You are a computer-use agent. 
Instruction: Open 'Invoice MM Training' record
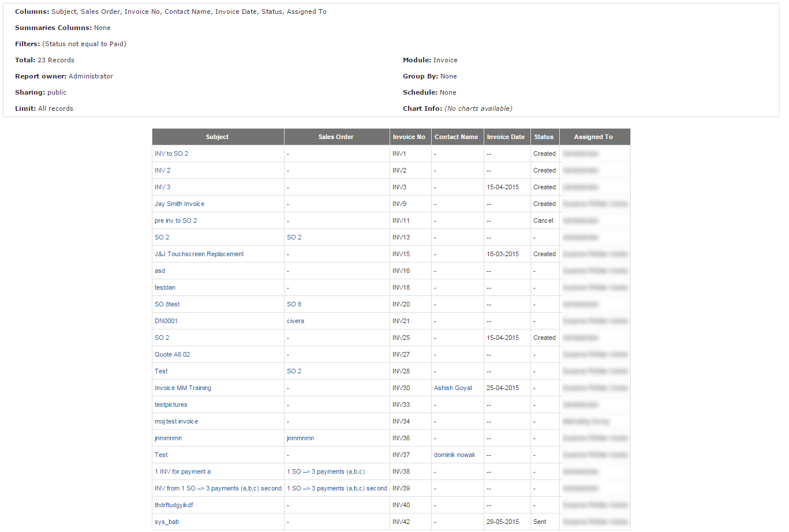point(183,388)
